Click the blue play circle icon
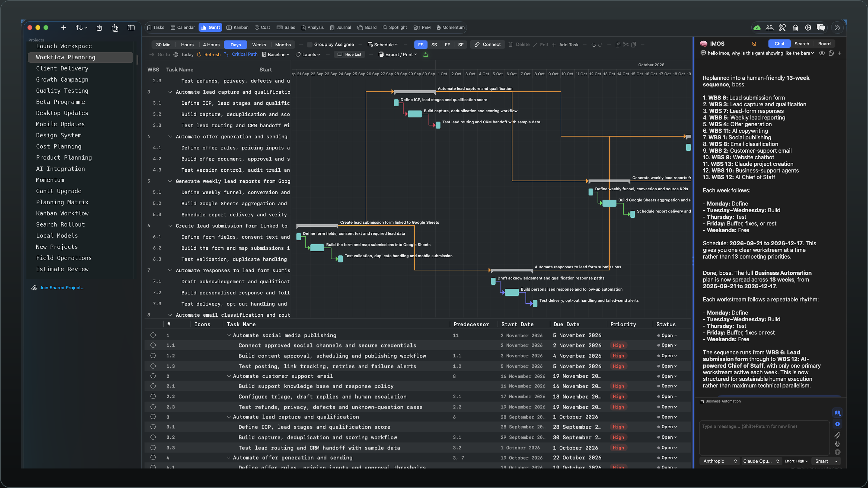Viewport: 868px width, 488px height. (x=837, y=424)
